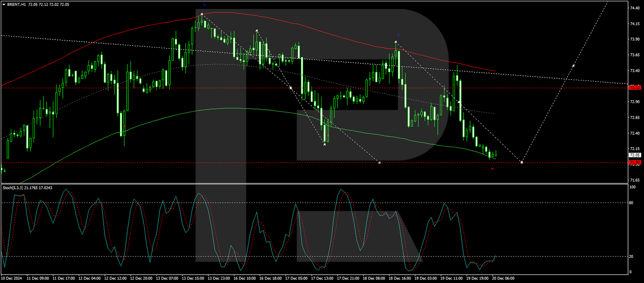Click the 73.90 price axis label
This screenshot has height=283, width=644.
634,39
